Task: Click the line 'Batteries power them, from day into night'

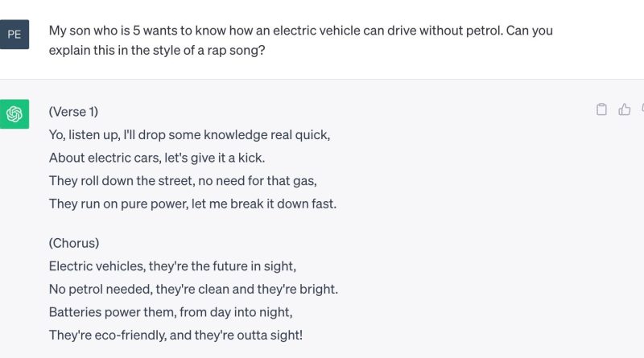Action: 171,312
